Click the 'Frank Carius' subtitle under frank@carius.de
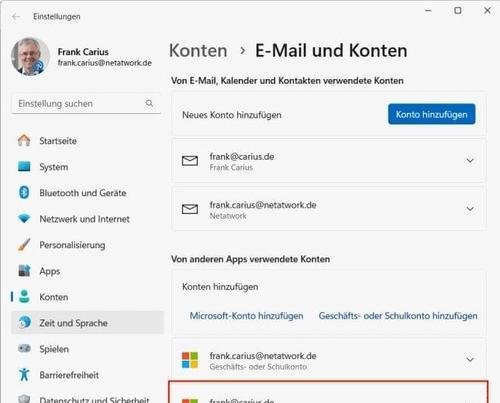 point(231,167)
